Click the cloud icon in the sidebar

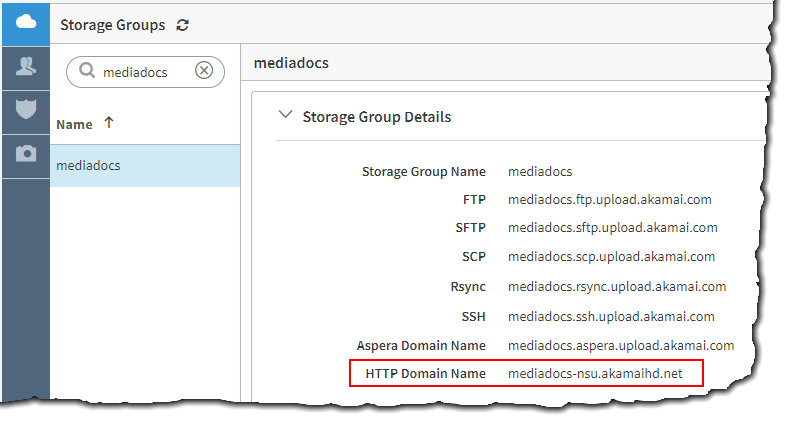tap(26, 23)
